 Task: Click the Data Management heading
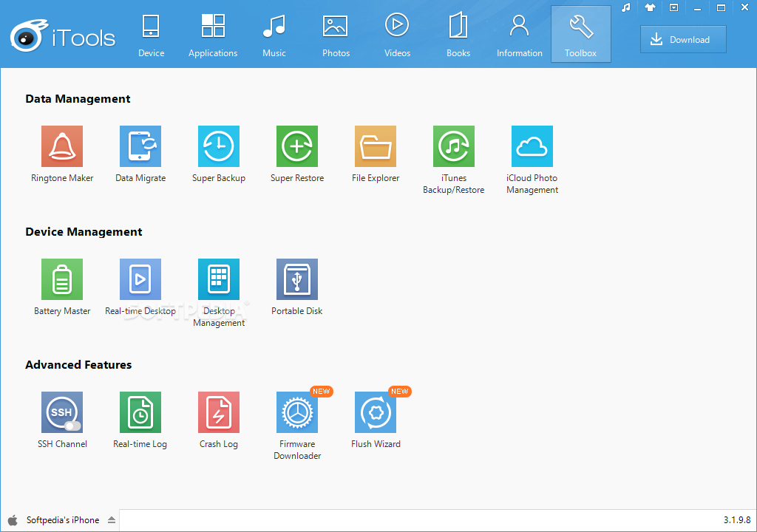78,99
